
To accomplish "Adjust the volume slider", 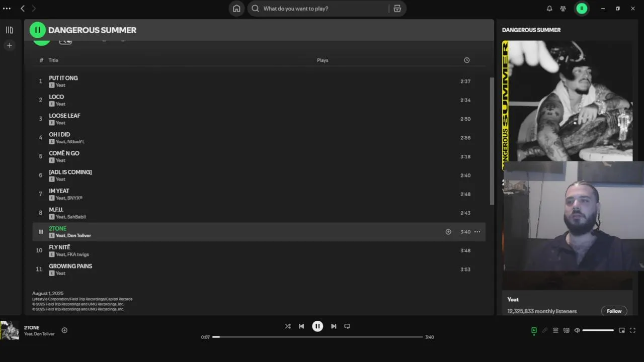I will tap(598, 330).
